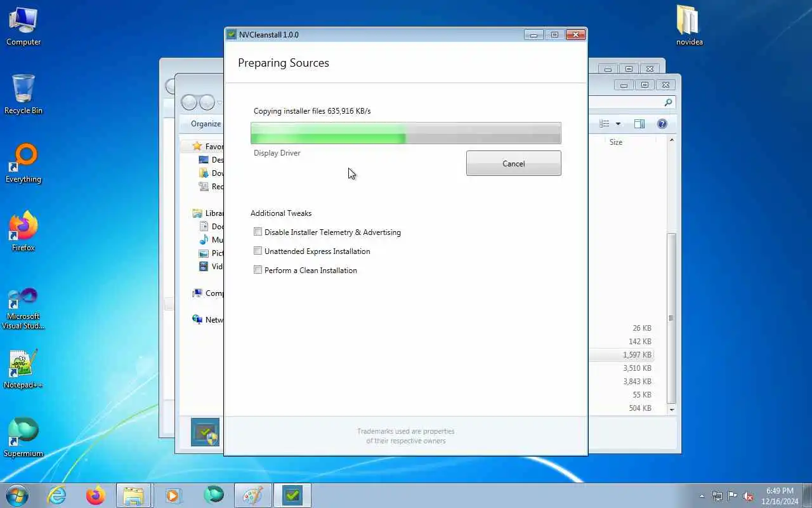Open Windows Media Player from taskbar
812x508 pixels.
click(x=173, y=495)
